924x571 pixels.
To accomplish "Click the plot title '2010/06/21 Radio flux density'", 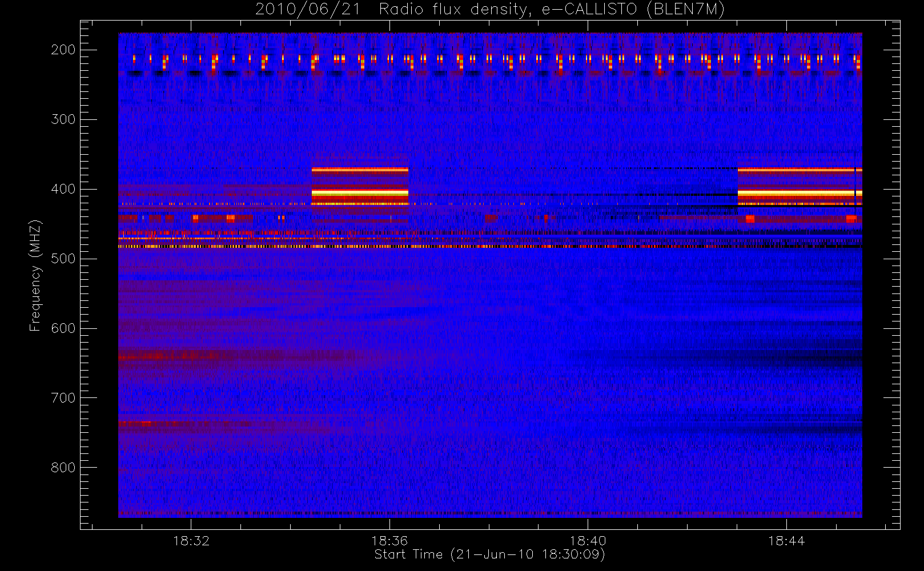I will click(x=490, y=10).
